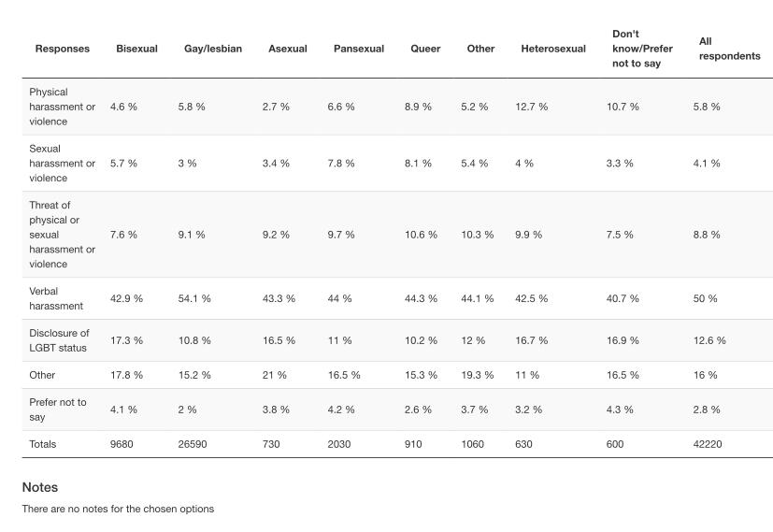Click the Asexual column header

[x=287, y=49]
